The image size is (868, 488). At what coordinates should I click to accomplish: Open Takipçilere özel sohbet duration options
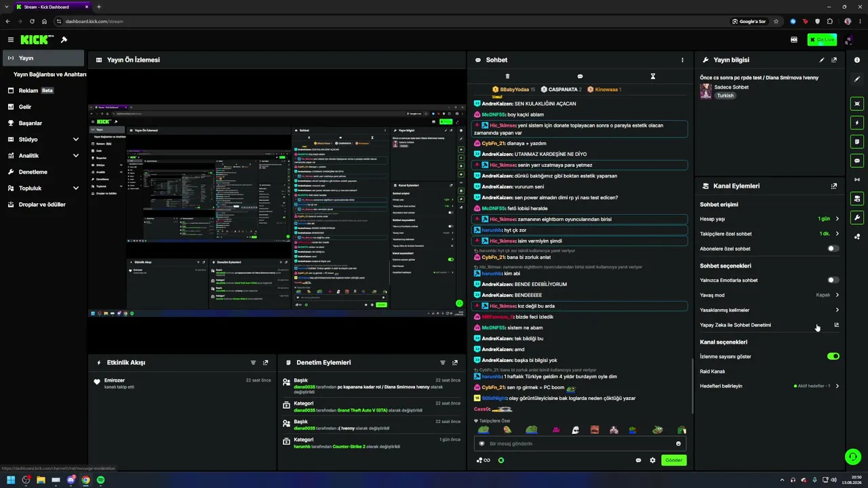[x=770, y=234]
